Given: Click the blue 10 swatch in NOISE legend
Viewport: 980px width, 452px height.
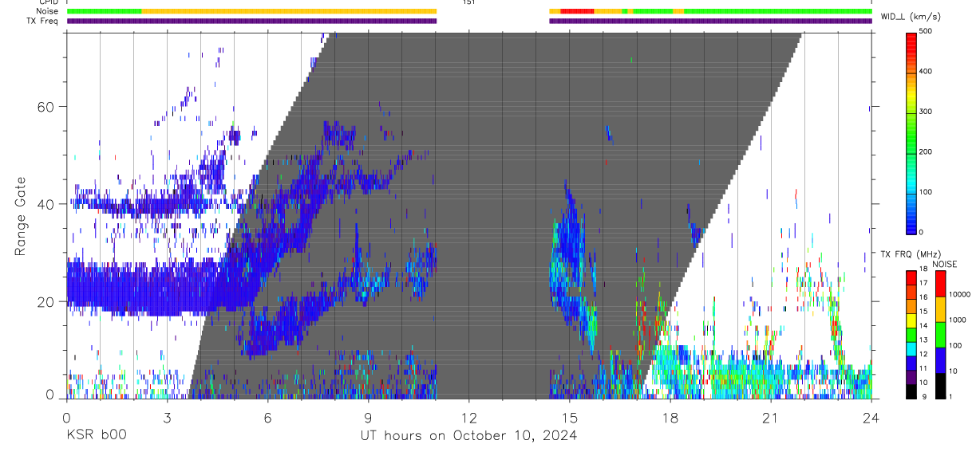Looking at the screenshot, I should 940,360.
